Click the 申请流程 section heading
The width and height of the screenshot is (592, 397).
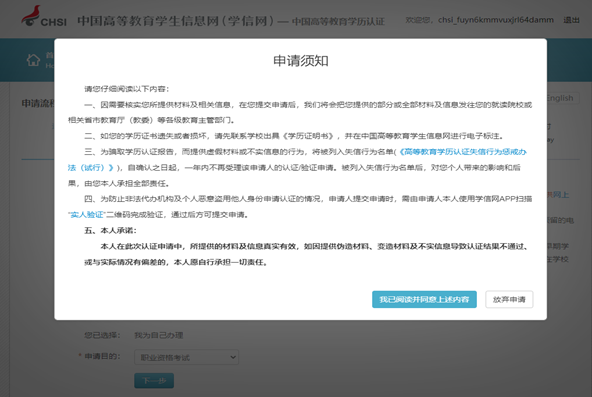coord(38,103)
